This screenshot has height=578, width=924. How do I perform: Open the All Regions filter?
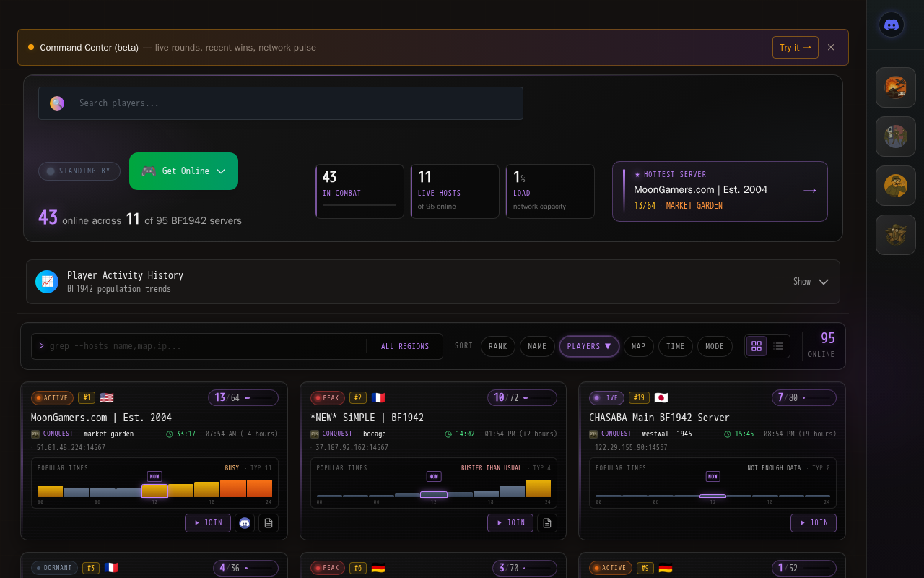pyautogui.click(x=405, y=347)
